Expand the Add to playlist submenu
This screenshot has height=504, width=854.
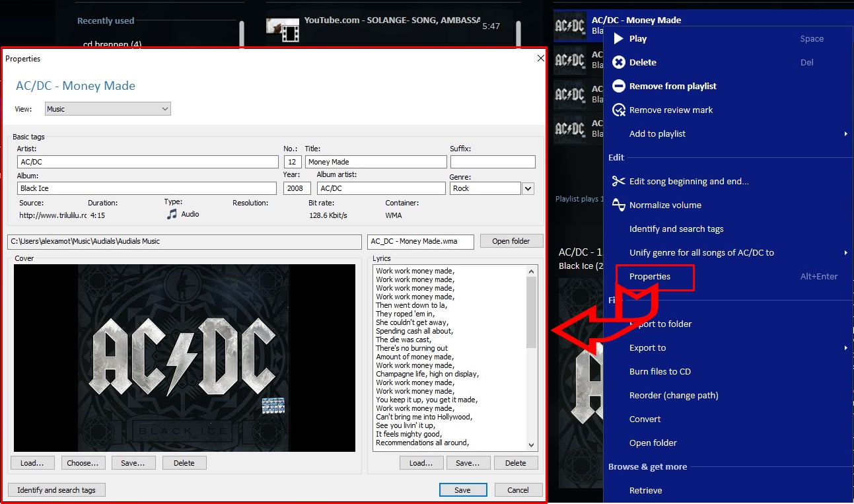(x=845, y=133)
